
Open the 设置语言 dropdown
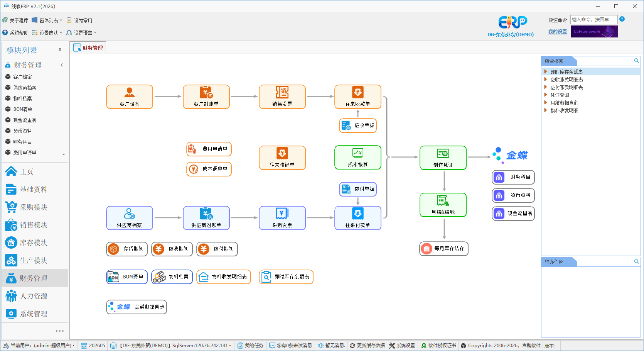[x=81, y=33]
